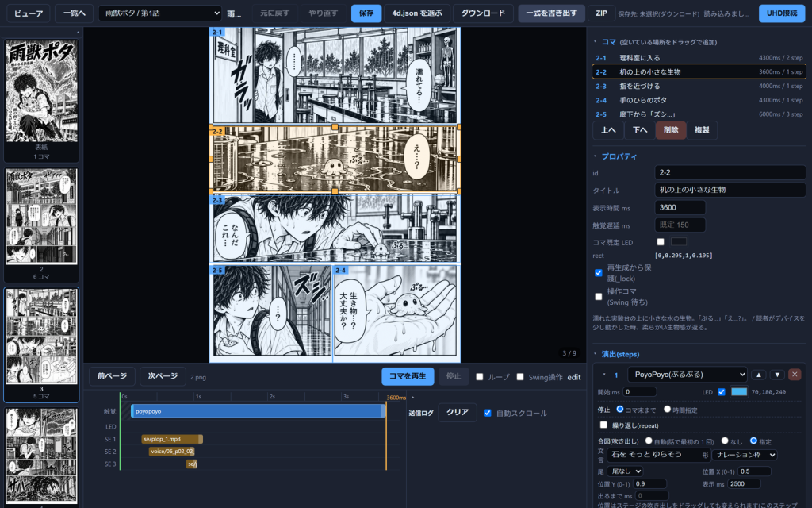Select the コマ末まで stop radio
This screenshot has width=812, height=508.
click(x=620, y=410)
